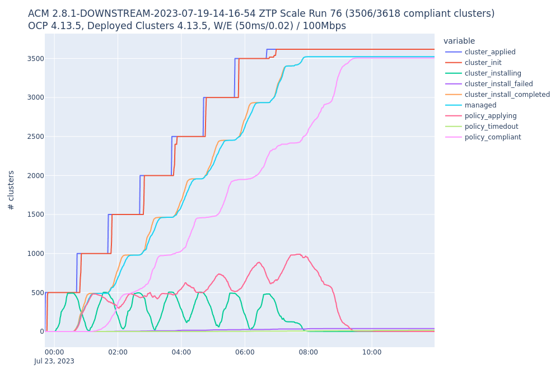
Task: Click the '# clusters' y-axis label
Action: click(x=11, y=190)
